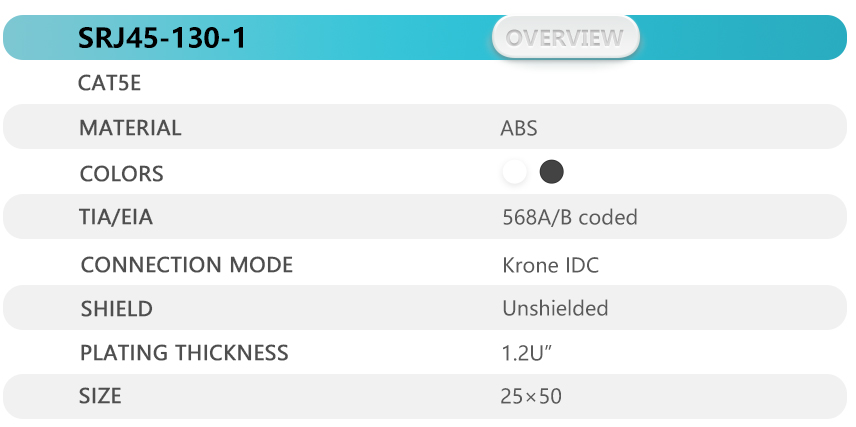The width and height of the screenshot is (856, 427).
Task: Click the Krone IDC value
Action: (x=550, y=265)
